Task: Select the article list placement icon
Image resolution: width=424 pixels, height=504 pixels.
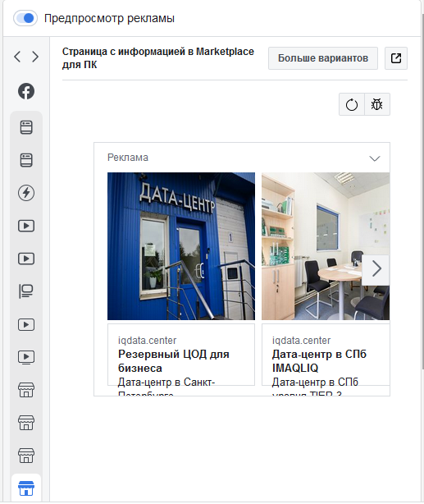Action: coord(26,291)
